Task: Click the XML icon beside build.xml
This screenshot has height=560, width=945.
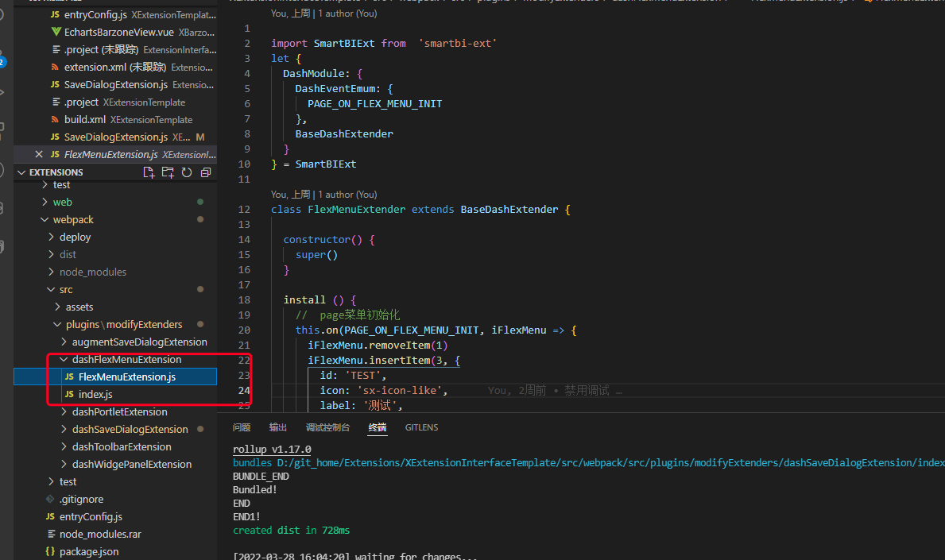Action: tap(55, 119)
